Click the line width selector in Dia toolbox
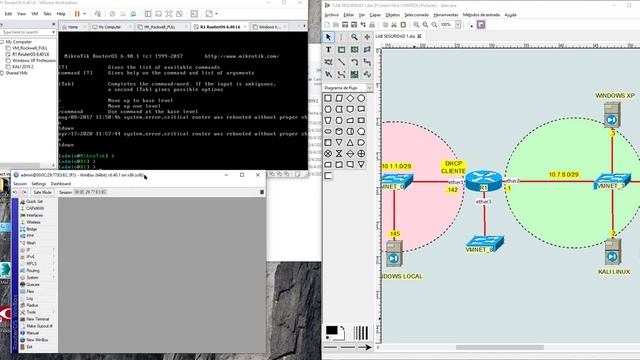Image resolution: width=640 pixels, height=360 pixels. tap(360, 333)
